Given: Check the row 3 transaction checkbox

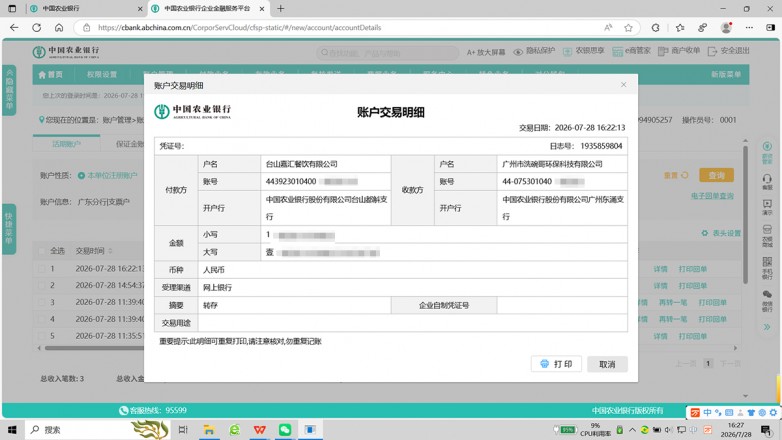Looking at the screenshot, I should point(42,302).
